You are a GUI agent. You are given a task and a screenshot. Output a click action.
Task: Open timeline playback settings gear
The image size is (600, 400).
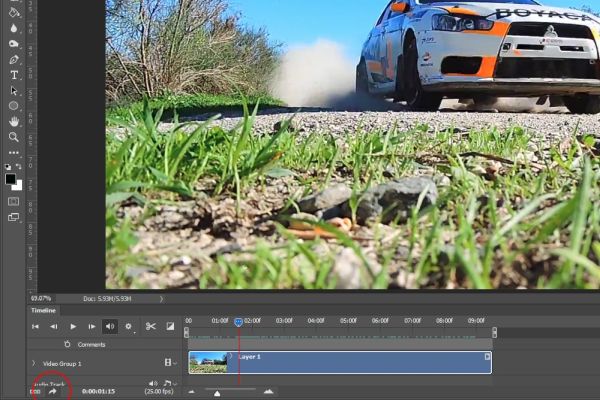[129, 327]
